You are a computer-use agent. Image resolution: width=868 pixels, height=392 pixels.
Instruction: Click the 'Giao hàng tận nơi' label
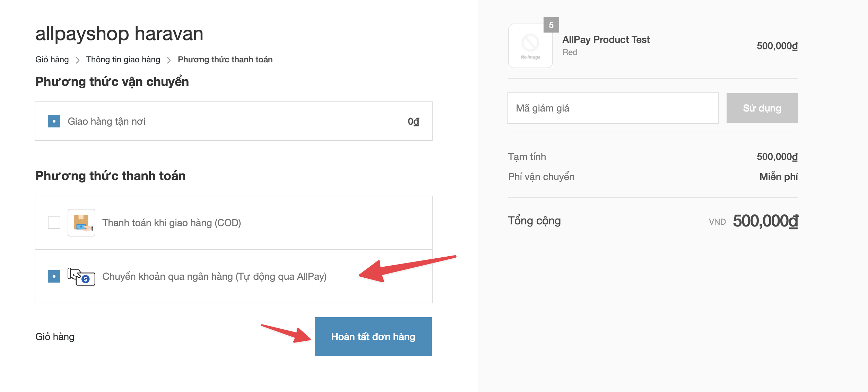[107, 121]
